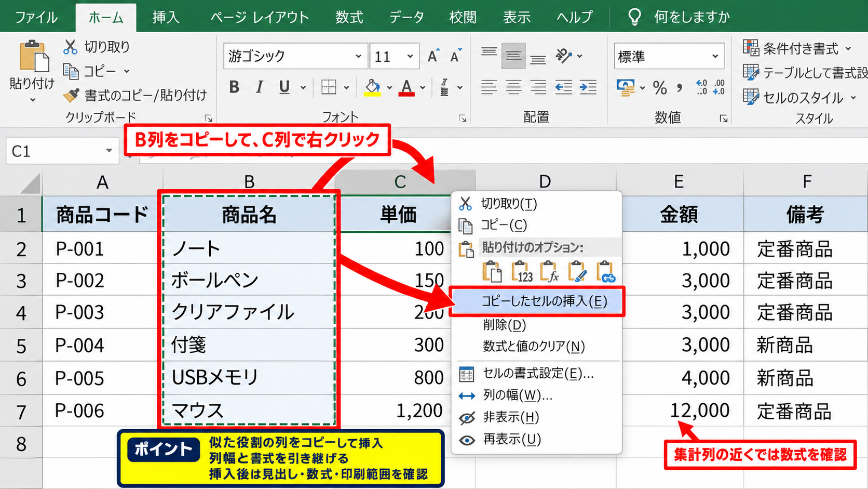868x489 pixels.
Task: Decrease font size with the small A button
Action: [456, 56]
